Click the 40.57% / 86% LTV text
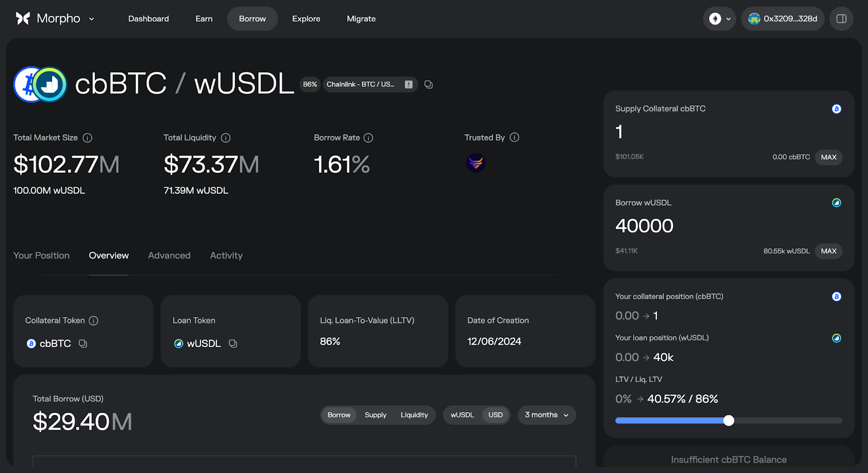 coord(682,399)
